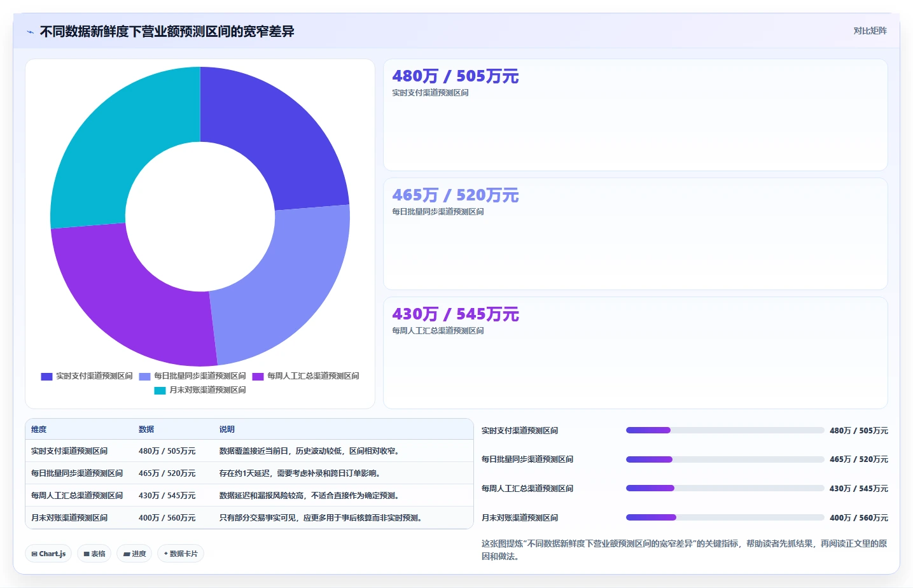This screenshot has height=588, width=913.
Task: Click progress value 400万 / 560万元
Action: [859, 518]
